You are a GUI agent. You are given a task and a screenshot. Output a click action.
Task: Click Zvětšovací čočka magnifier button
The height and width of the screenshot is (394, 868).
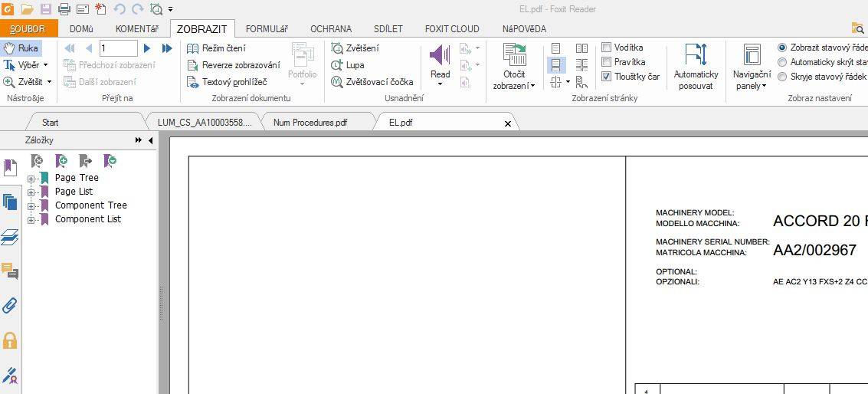(372, 82)
